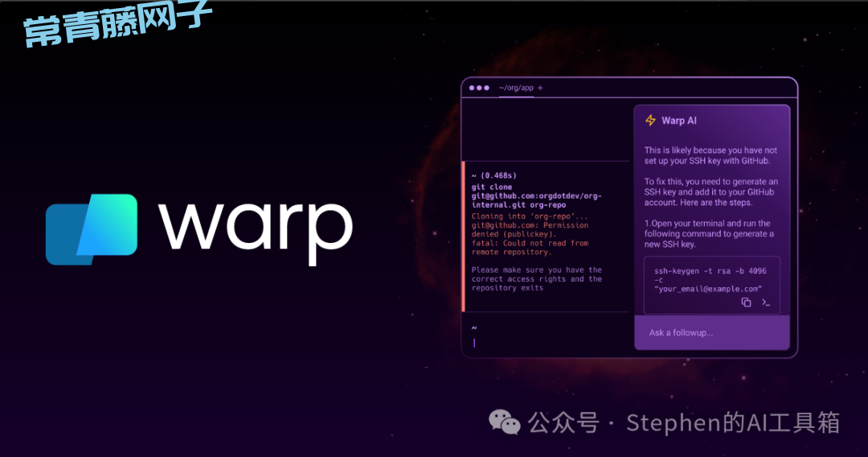This screenshot has width=868, height=457.
Task: Click the third window control dot
Action: click(486, 88)
